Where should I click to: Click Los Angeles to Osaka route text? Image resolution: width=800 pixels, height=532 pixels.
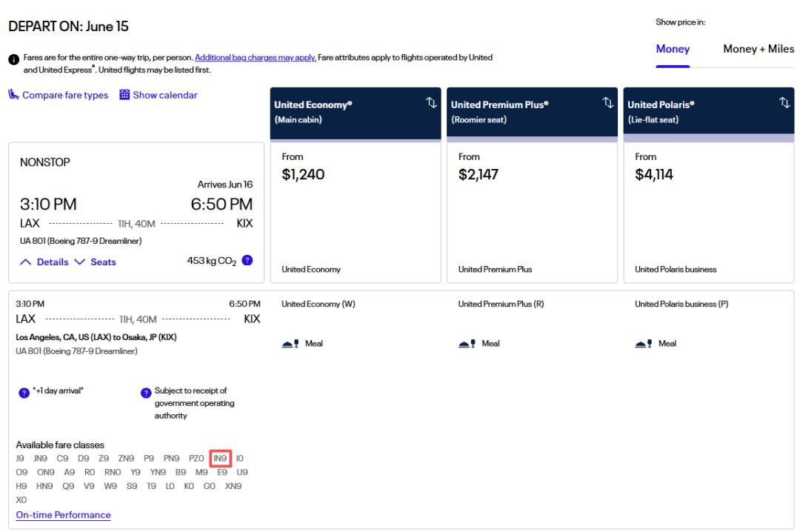96,337
